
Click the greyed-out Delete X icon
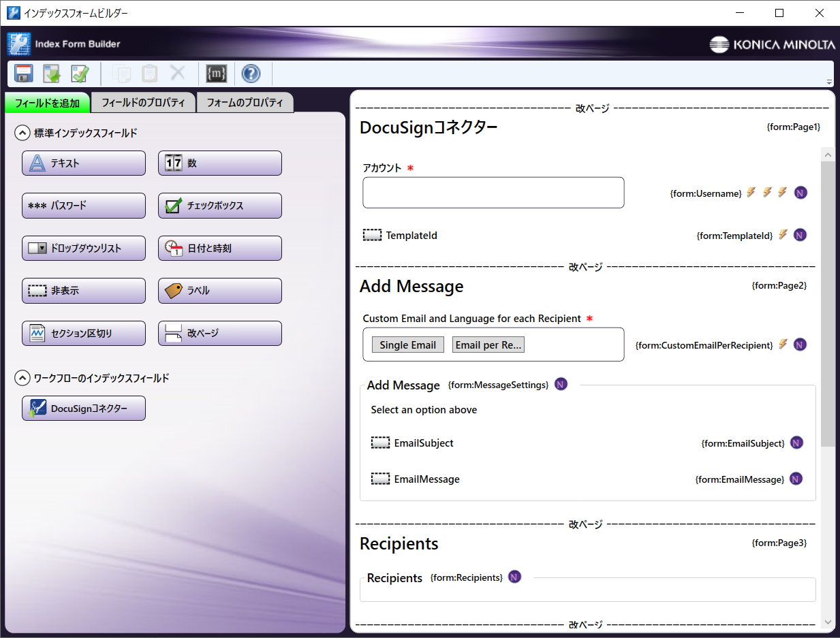tap(178, 74)
